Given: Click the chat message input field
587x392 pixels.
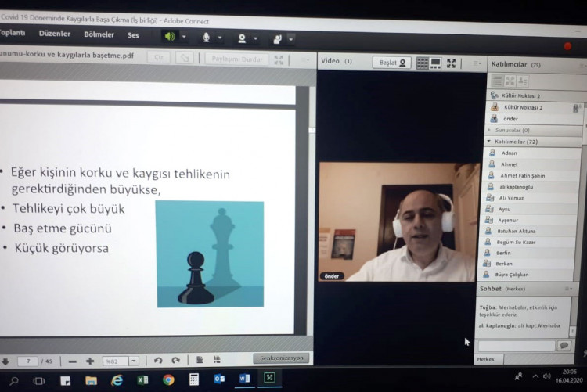Looking at the screenshot, I should tap(515, 345).
